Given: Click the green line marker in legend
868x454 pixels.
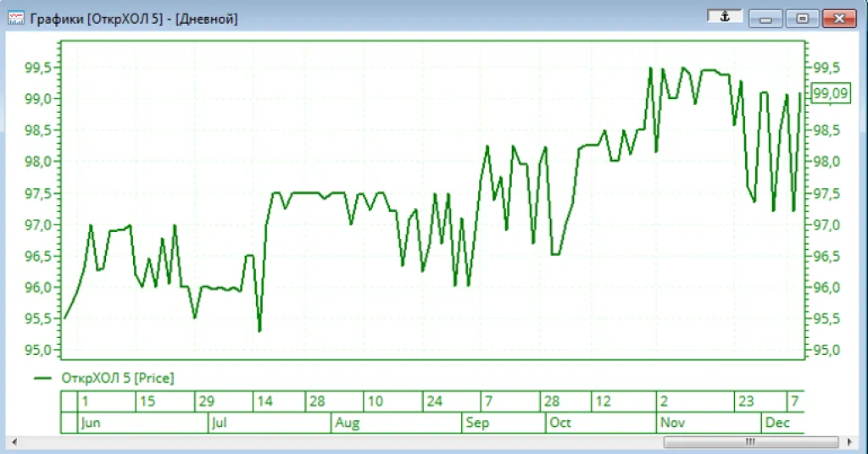Looking at the screenshot, I should (43, 379).
